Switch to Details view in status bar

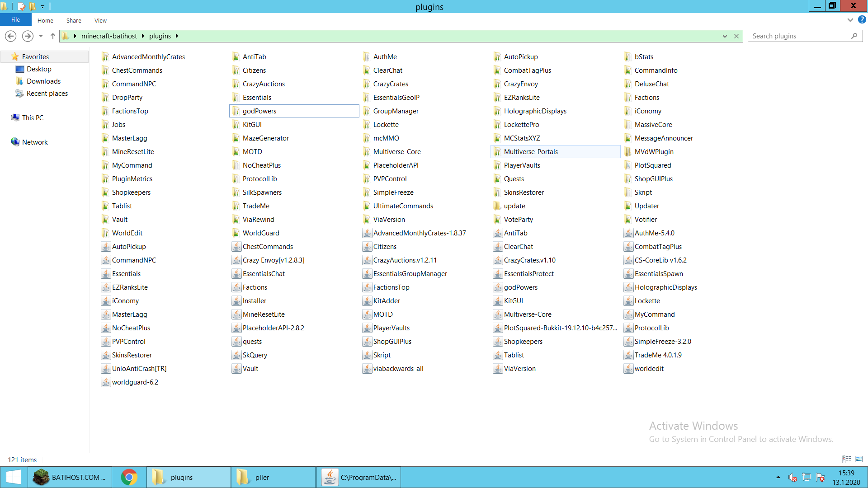(847, 460)
